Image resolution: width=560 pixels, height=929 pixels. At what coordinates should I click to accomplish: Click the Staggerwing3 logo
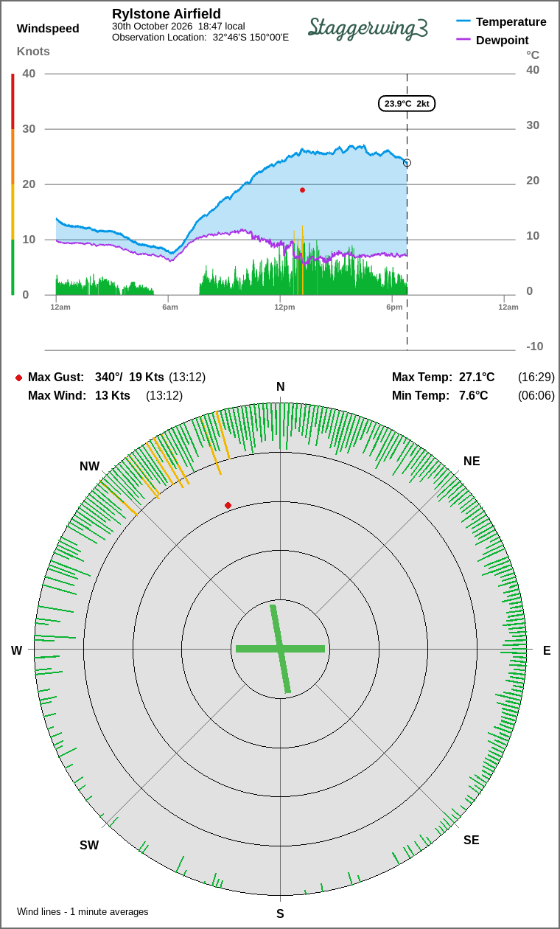tap(368, 27)
